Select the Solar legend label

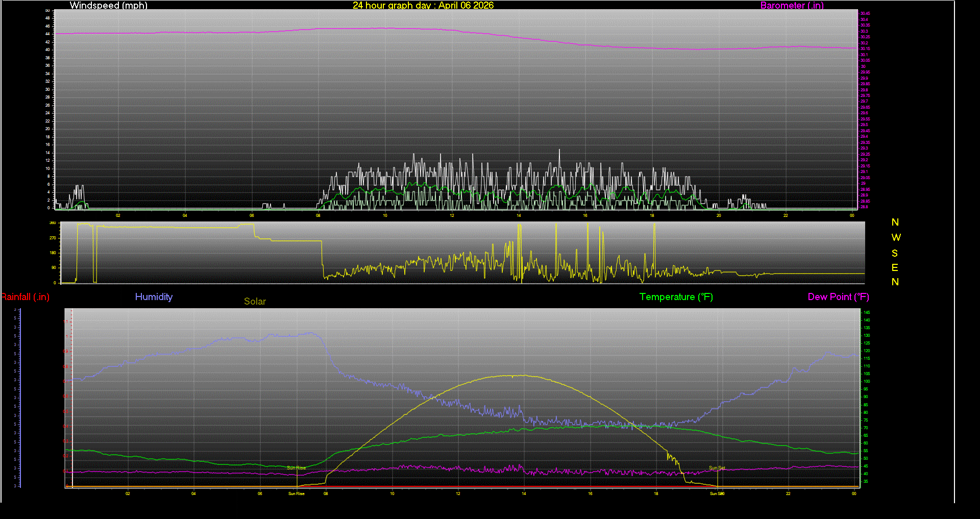point(255,302)
